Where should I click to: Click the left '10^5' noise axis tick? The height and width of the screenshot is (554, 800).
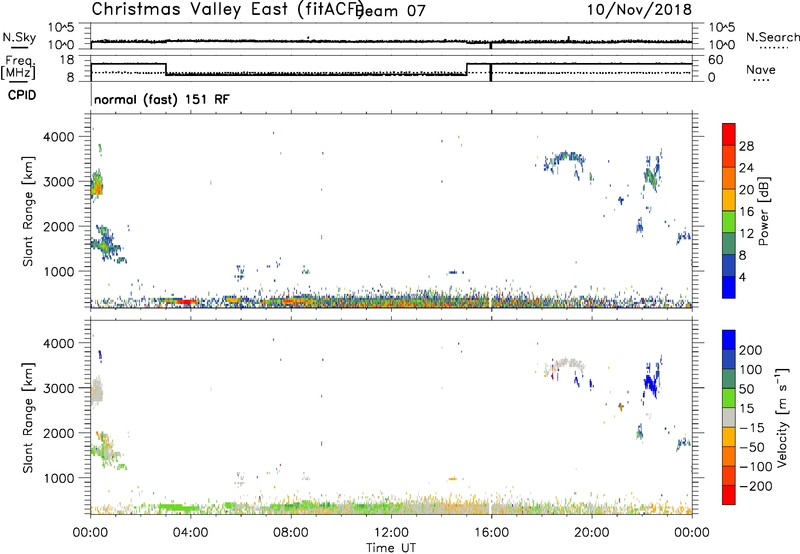point(61,28)
